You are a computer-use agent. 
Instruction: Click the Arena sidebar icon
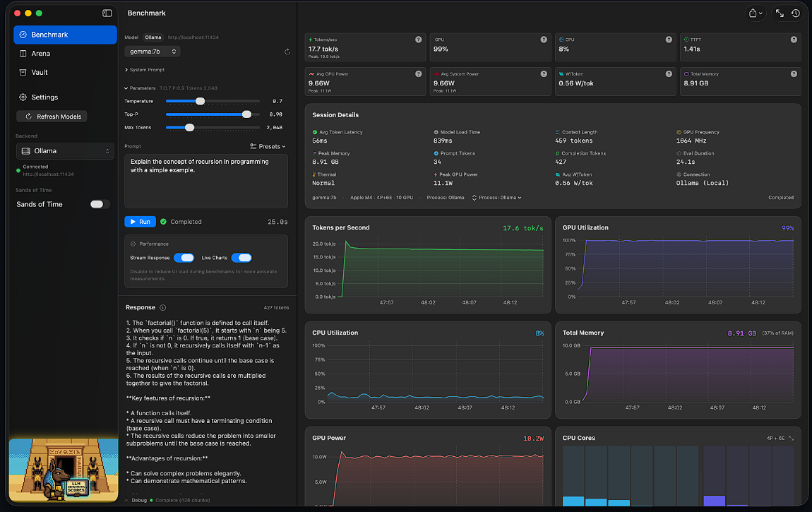click(x=23, y=53)
